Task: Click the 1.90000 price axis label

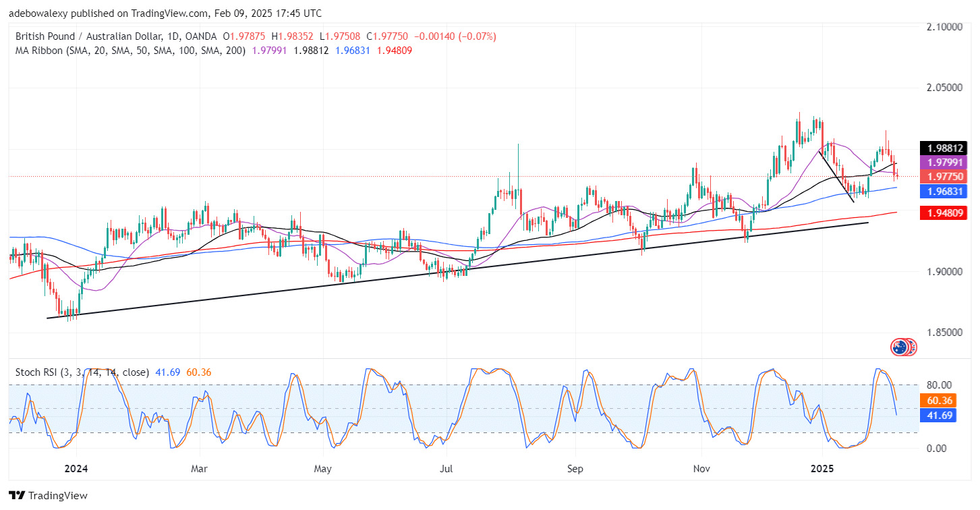Action: tap(944, 271)
